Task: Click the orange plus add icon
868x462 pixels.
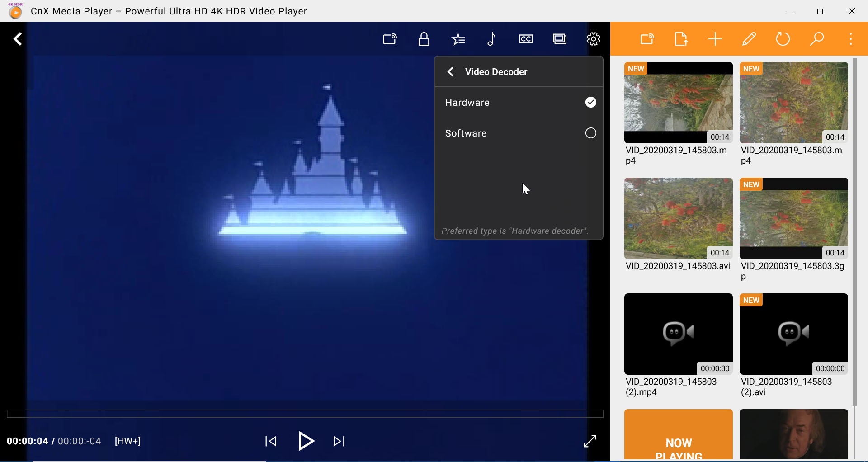Action: coord(716,39)
